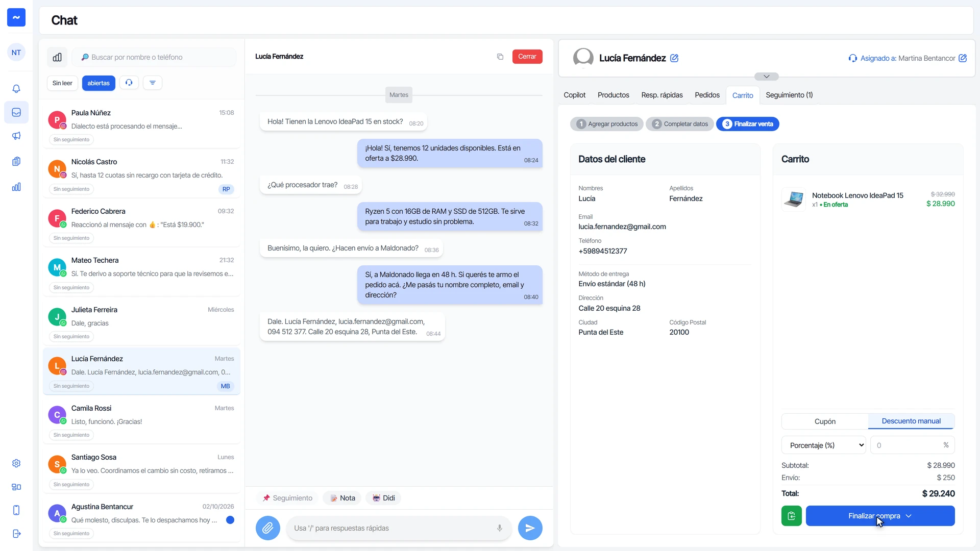Open the Porcentaje (%) discount type dropdown
This screenshot has height=551, width=980.
tap(824, 445)
